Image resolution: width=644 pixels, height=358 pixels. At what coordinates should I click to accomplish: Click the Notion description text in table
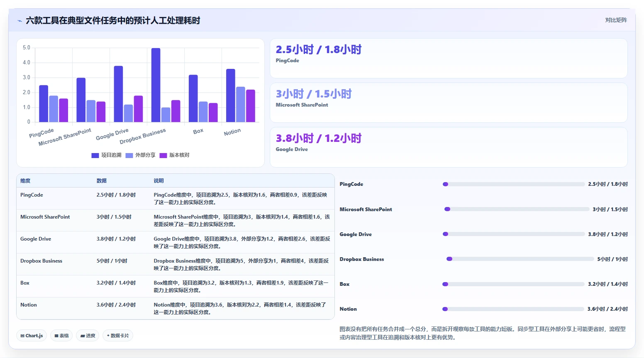pyautogui.click(x=240, y=309)
